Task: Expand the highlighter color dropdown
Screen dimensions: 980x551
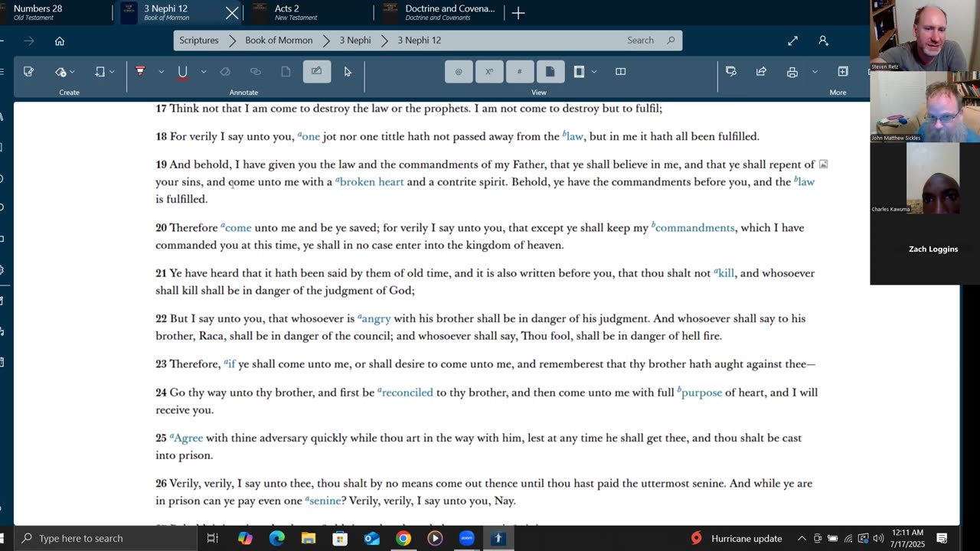Action: pos(161,72)
